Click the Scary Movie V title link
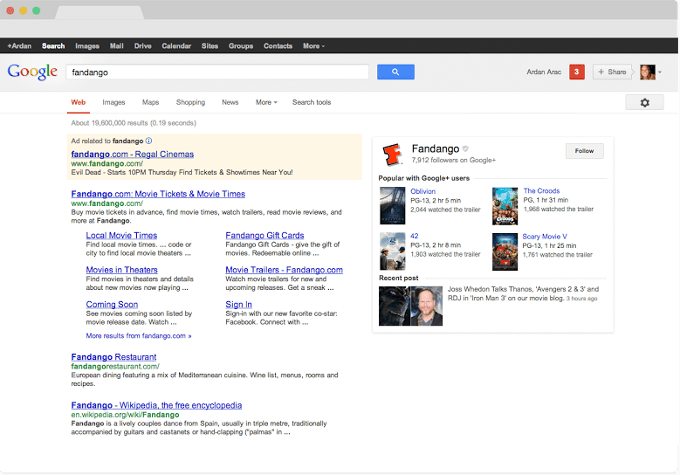Screen dimensions: 680x475 click(x=544, y=236)
